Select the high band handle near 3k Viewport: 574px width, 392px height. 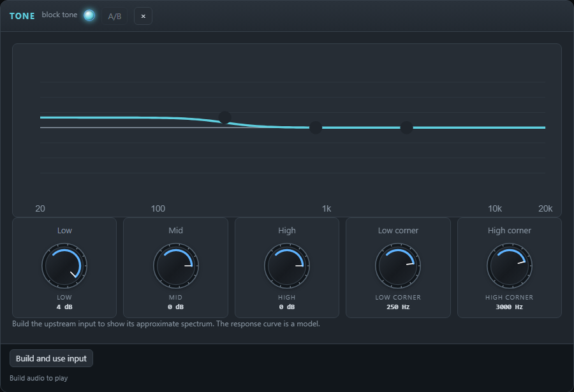pos(406,127)
